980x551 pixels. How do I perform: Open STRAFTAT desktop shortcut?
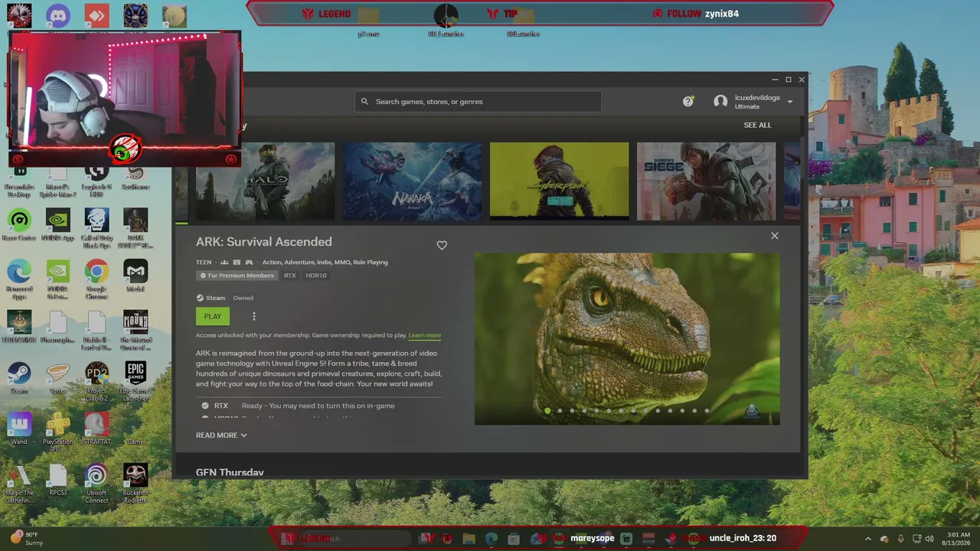point(96,429)
